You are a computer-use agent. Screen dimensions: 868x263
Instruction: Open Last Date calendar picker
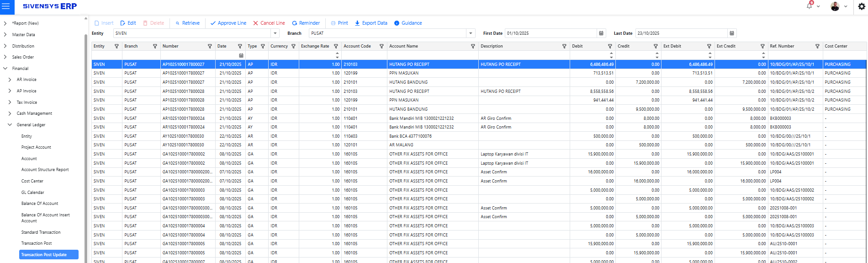732,33
